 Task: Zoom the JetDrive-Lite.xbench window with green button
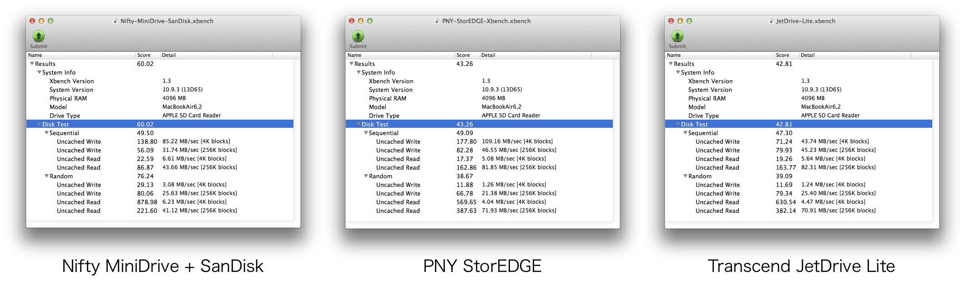689,21
